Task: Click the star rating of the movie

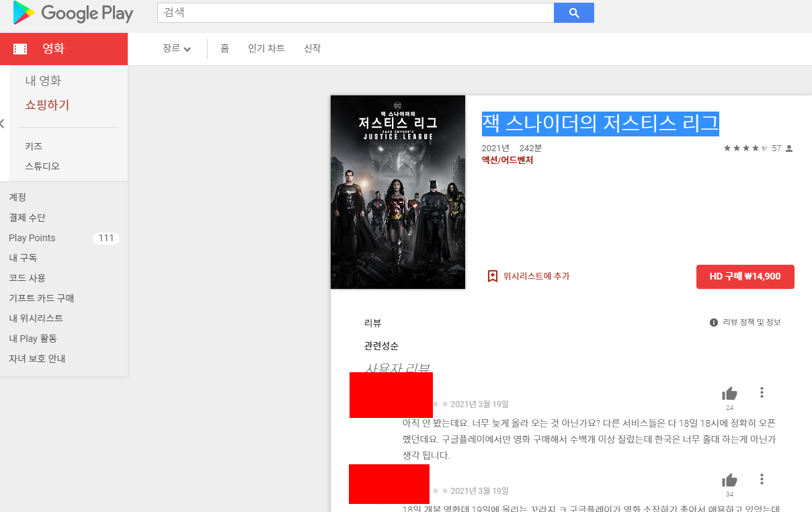Action: (745, 148)
